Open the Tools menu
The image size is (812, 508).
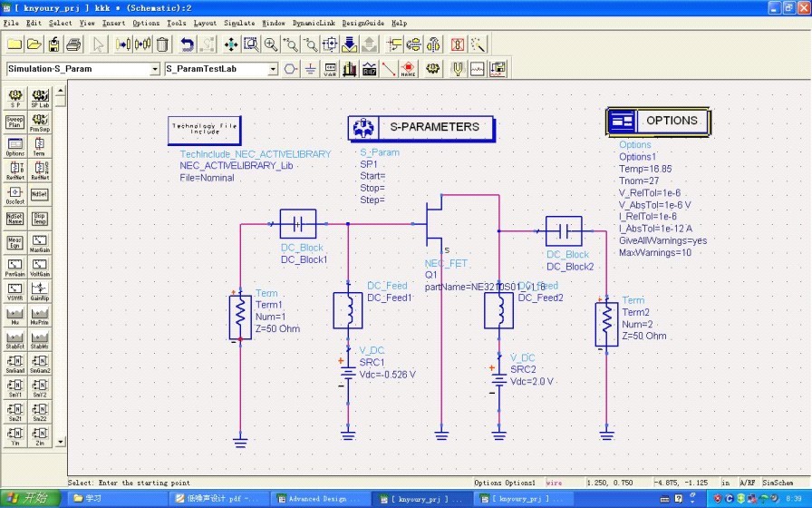coord(176,23)
